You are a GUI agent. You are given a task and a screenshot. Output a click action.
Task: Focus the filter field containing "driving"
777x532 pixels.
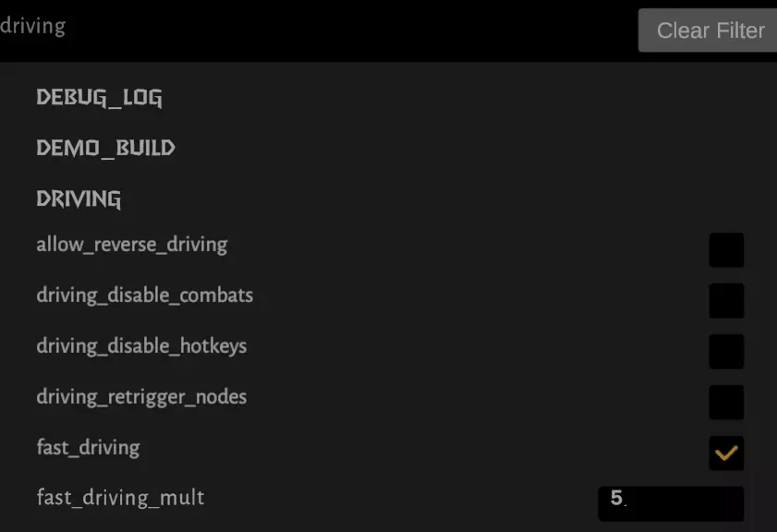[x=277, y=27]
